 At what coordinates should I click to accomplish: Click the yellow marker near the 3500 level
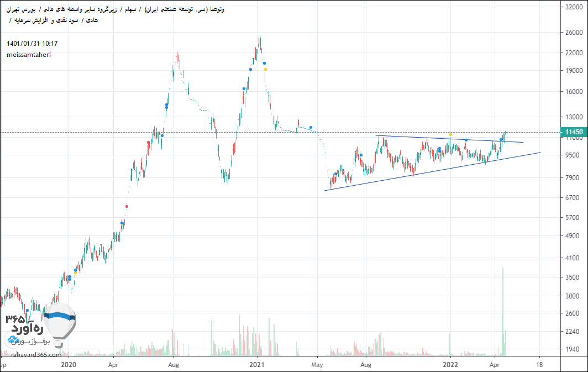click(x=75, y=273)
